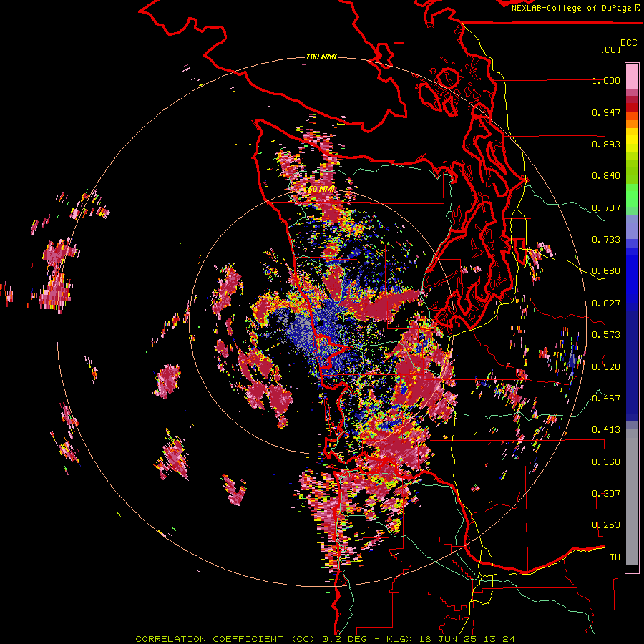Click the light pink top color bar segment

(x=632, y=76)
